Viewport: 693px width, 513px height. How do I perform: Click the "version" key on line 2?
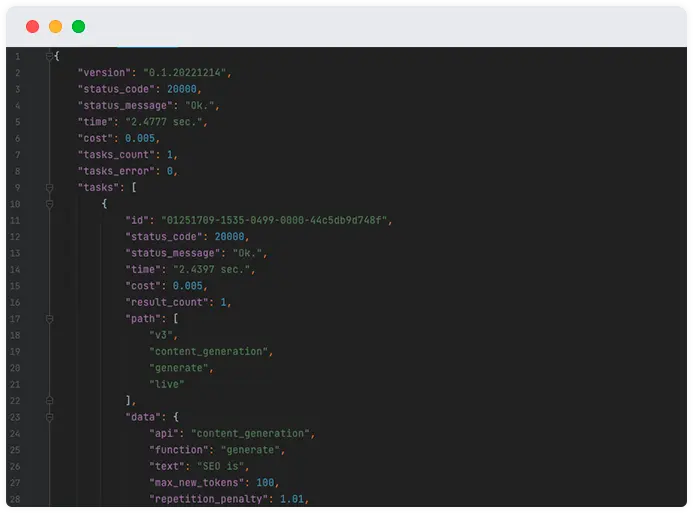pyautogui.click(x=104, y=72)
